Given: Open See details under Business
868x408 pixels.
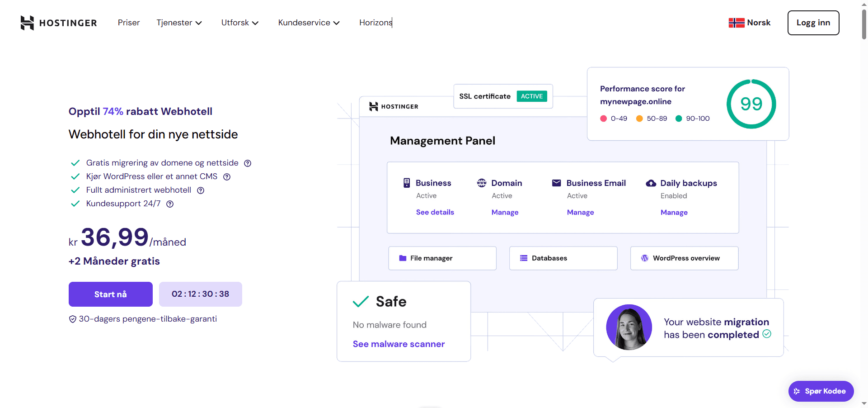Looking at the screenshot, I should pyautogui.click(x=435, y=212).
